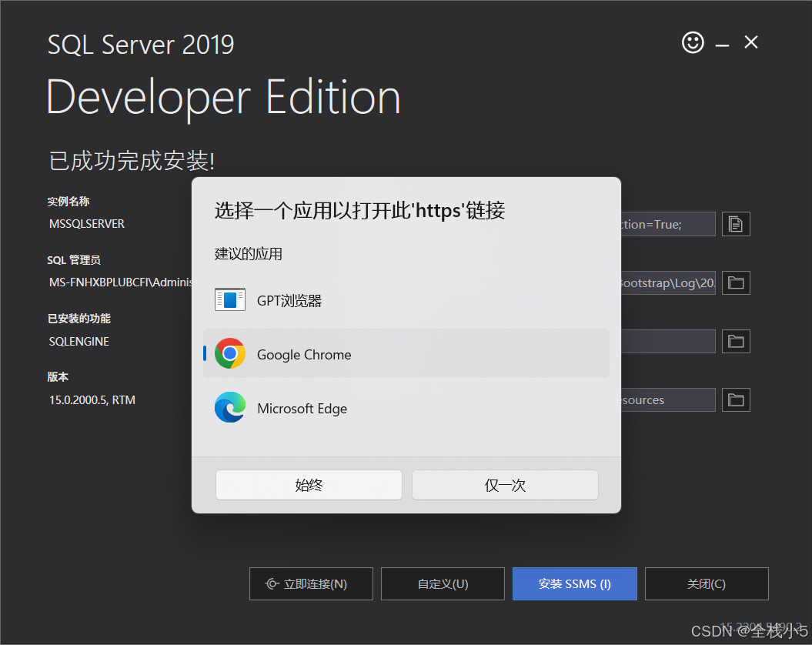The width and height of the screenshot is (812, 645).
Task: Click the 安装 SSMS (I) button
Action: pos(574,583)
